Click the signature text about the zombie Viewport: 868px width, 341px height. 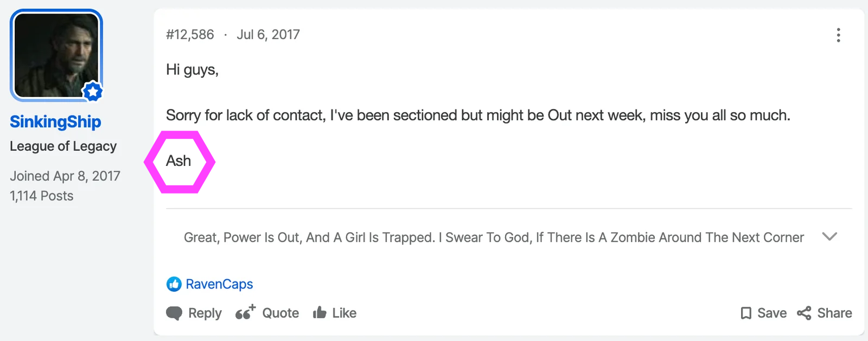tap(494, 237)
